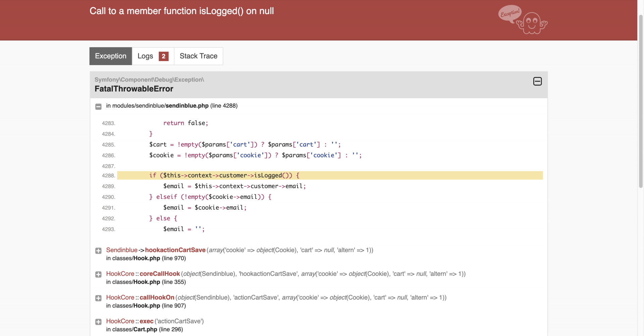
Task: Expand the HookCore exec trace entry
Action: click(98, 322)
